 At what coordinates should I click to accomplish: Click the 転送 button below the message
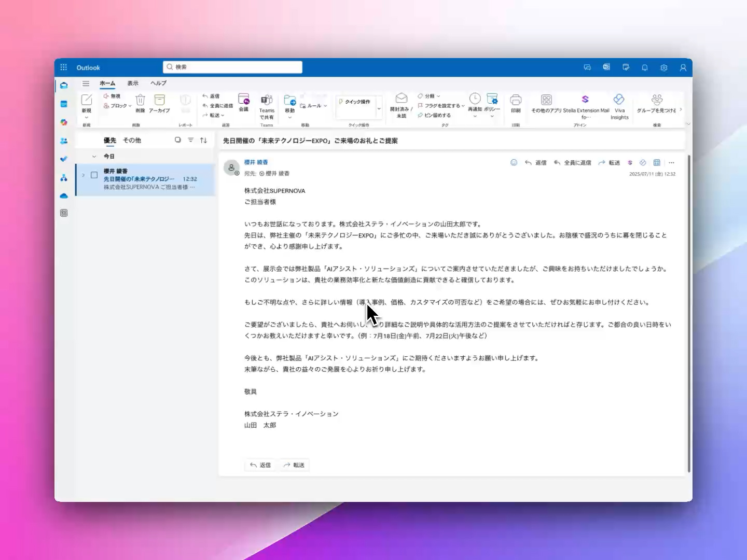point(294,465)
